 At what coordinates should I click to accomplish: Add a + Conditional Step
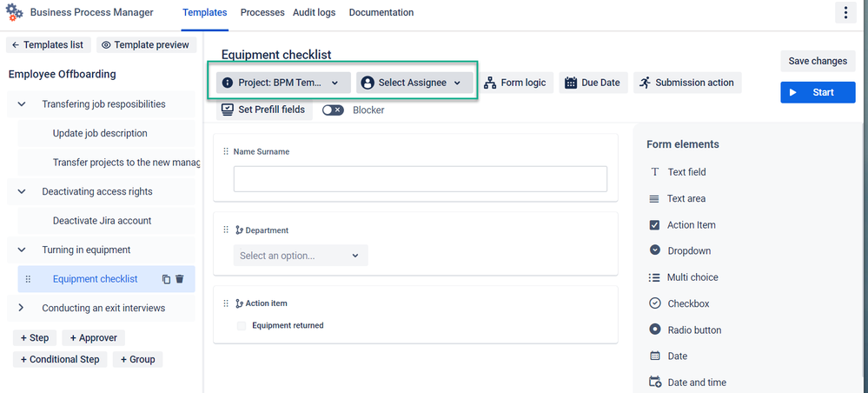tap(60, 360)
